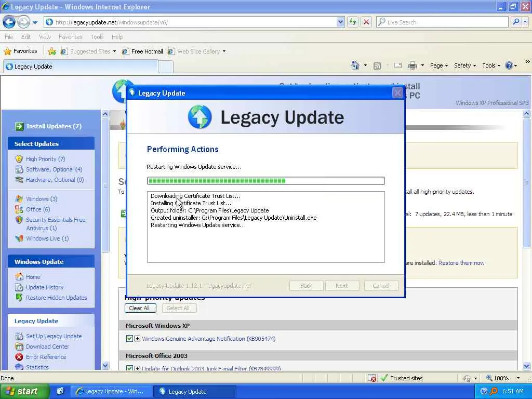Click the Office icon in sidebar
The height and width of the screenshot is (399, 532).
(x=19, y=209)
